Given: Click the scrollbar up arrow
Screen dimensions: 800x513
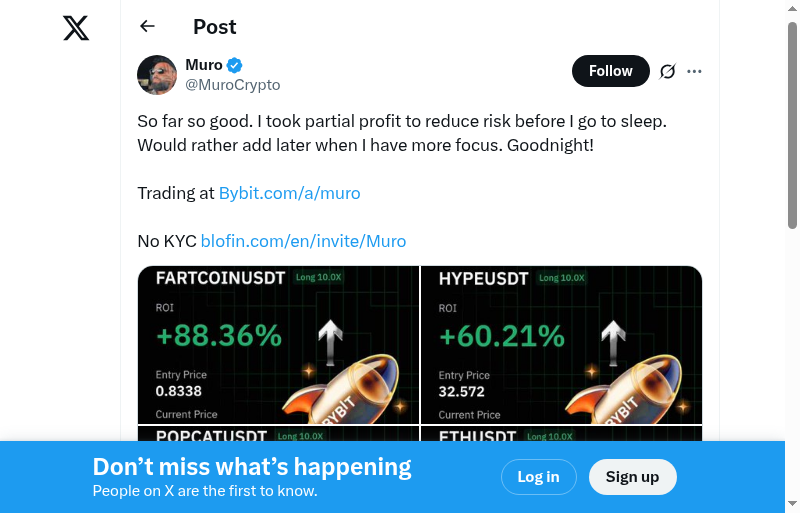Looking at the screenshot, I should pos(792,10).
